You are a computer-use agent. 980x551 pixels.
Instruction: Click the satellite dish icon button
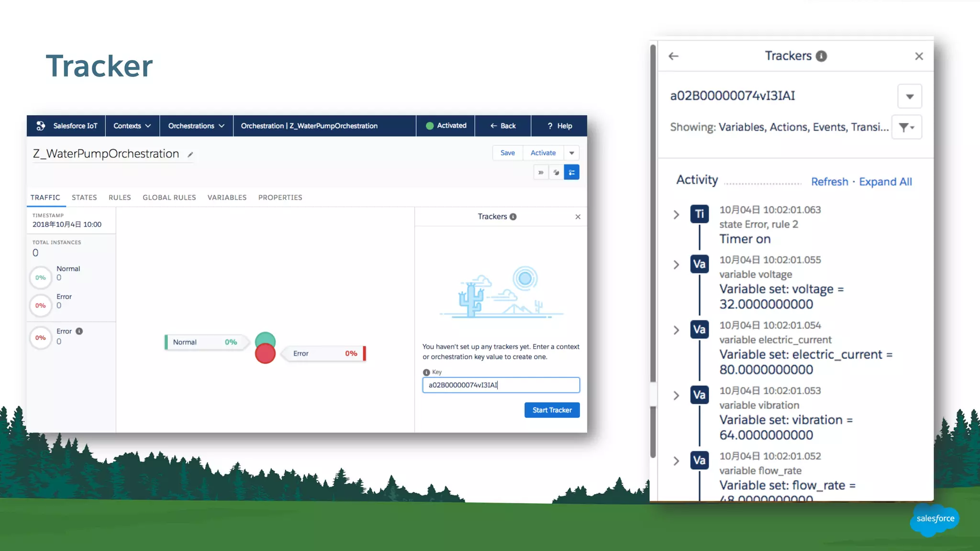click(x=556, y=173)
